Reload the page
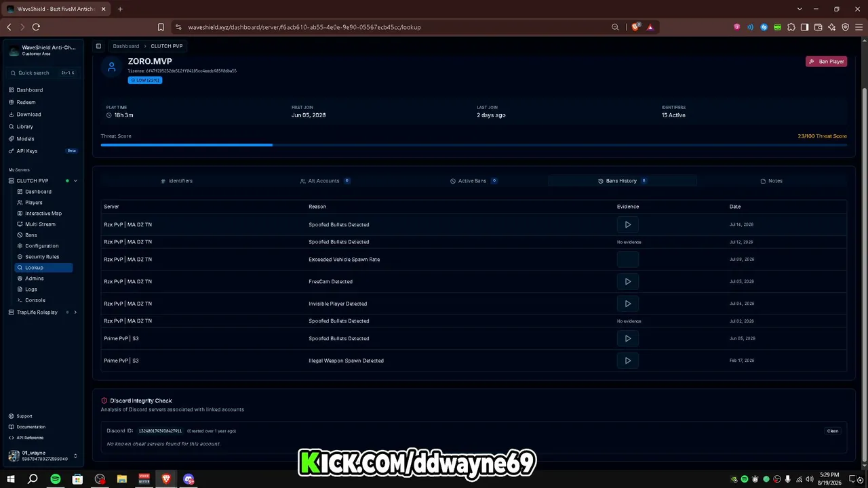The width and height of the screenshot is (868, 488). pos(36,27)
